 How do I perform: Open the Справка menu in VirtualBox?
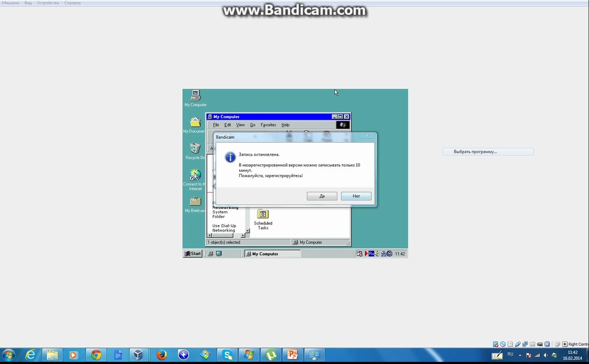coord(72,3)
